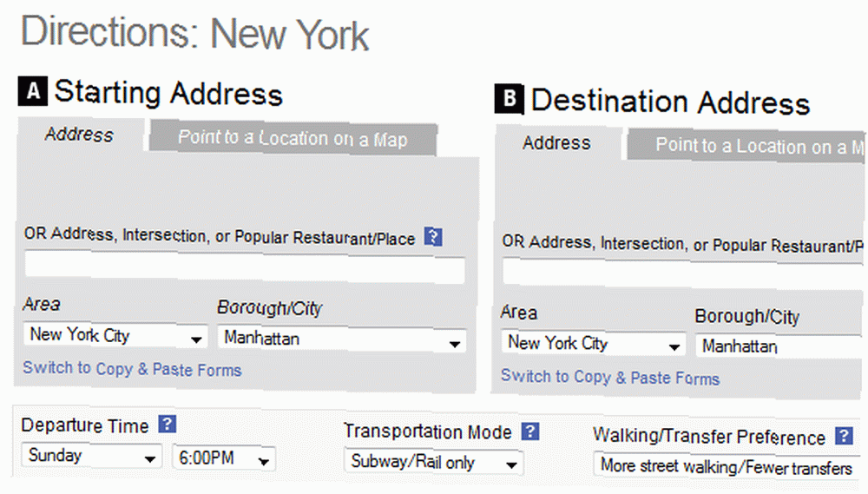The width and height of the screenshot is (868, 494).
Task: Open destination Borough/City Manhattan dropdown
Action: (782, 346)
